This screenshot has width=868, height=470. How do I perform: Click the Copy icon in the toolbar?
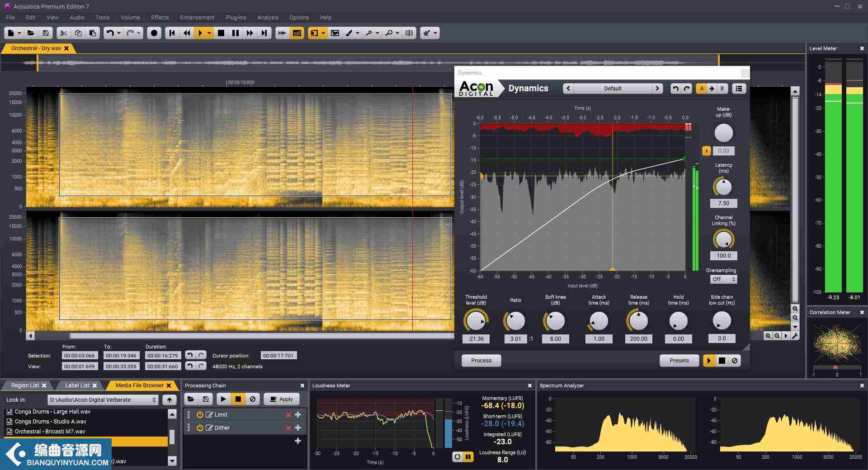point(78,33)
